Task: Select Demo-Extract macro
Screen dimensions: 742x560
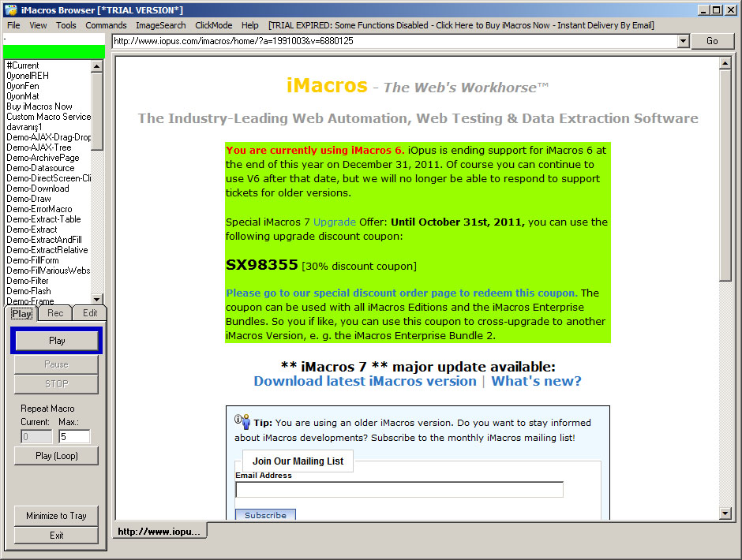Action: [x=48, y=230]
